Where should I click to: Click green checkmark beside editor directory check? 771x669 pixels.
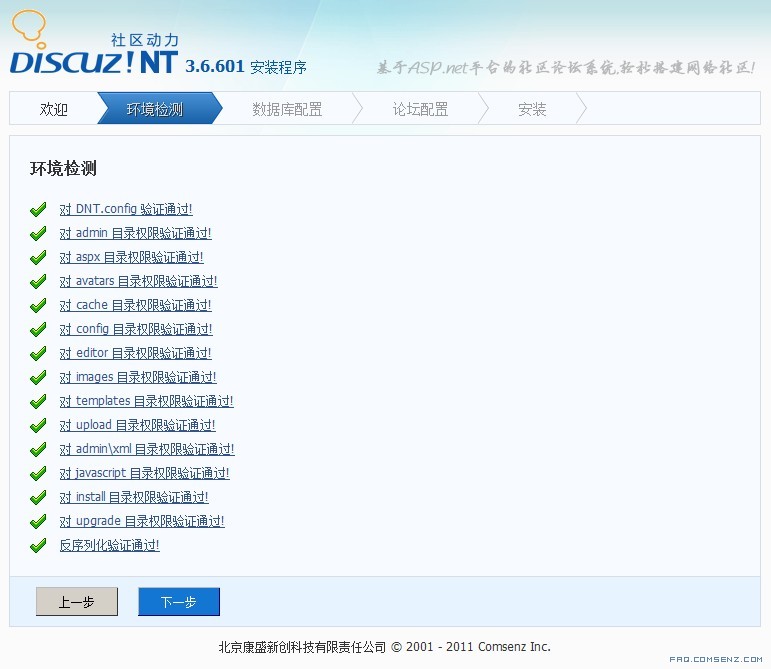pyautogui.click(x=39, y=354)
